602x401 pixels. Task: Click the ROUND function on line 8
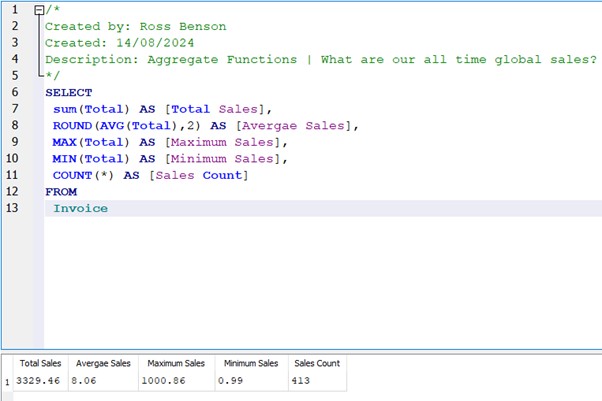coord(75,125)
